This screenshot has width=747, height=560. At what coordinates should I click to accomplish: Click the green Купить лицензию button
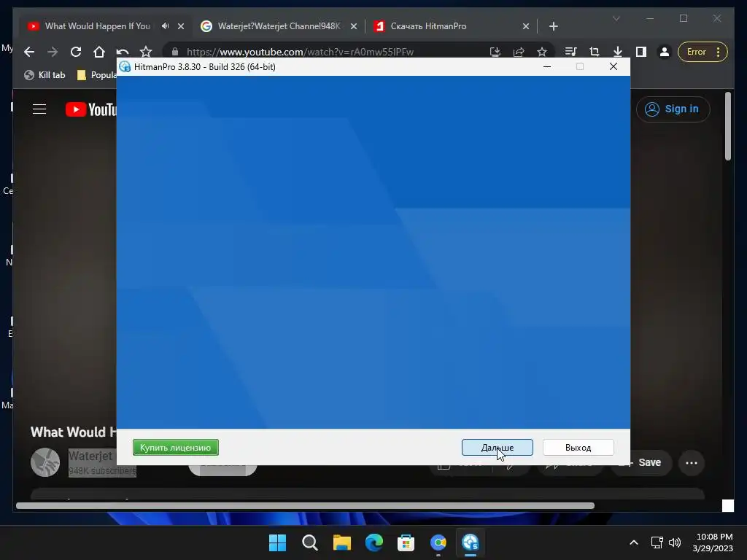(175, 447)
